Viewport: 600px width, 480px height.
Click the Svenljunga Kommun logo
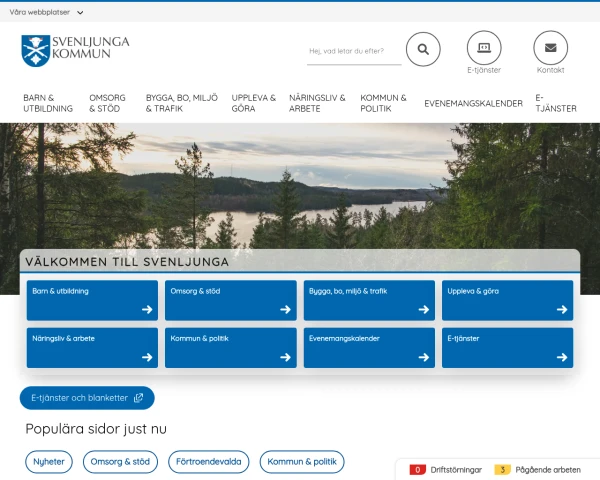[x=75, y=51]
